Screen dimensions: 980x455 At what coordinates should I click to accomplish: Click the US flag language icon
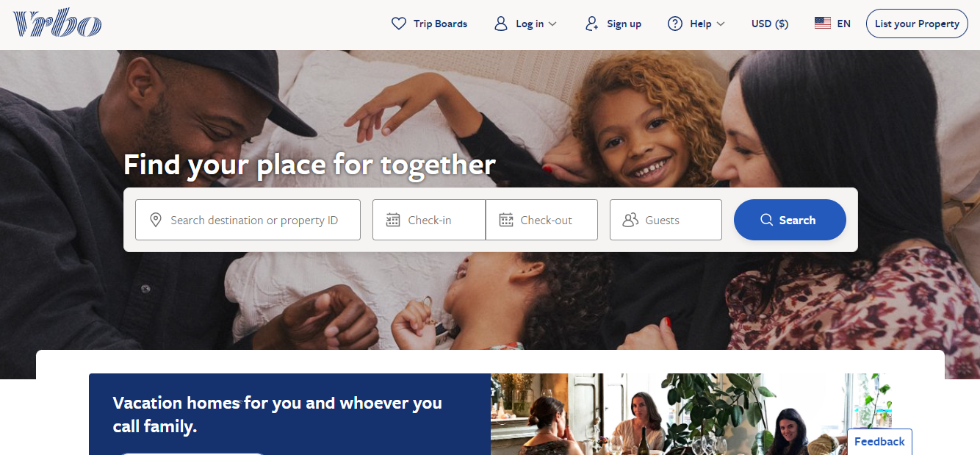coord(823,24)
